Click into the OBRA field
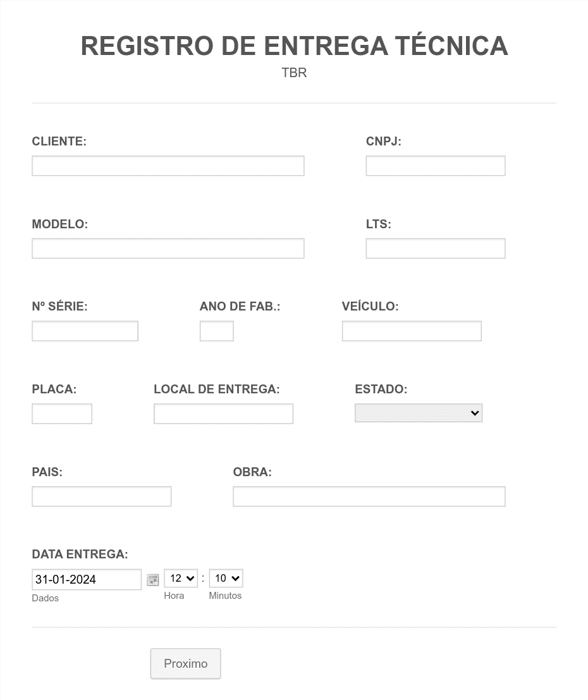The width and height of the screenshot is (588, 700). [x=369, y=496]
